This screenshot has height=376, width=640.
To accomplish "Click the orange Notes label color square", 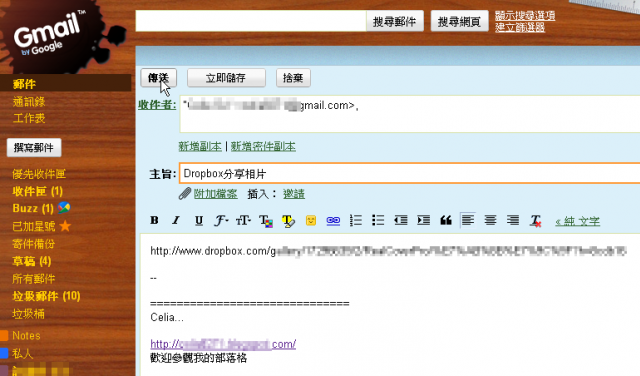I will click(4, 336).
